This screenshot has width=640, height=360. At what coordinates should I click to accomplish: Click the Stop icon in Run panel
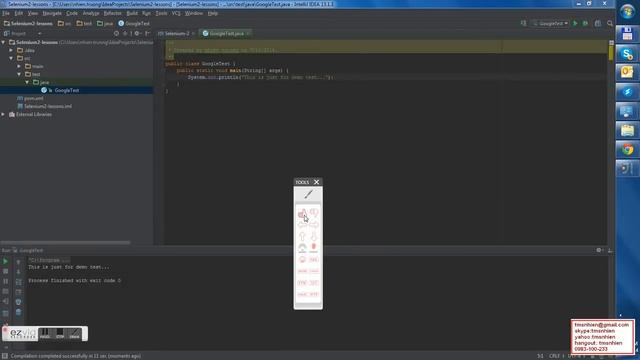click(x=5, y=271)
